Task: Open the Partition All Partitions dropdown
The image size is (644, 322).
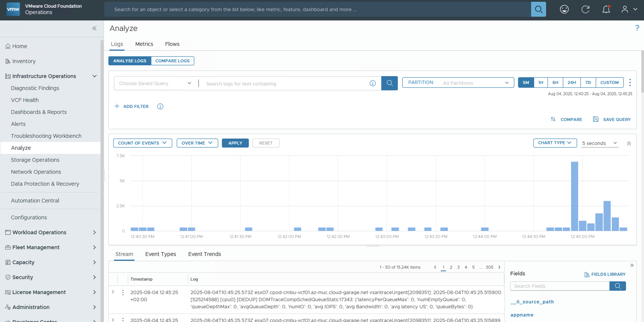Action: tap(458, 83)
